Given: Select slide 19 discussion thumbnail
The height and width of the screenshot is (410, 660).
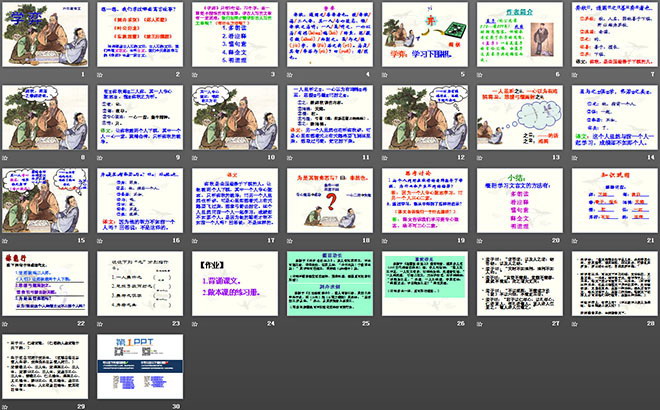Looking at the screenshot, I should [425, 201].
